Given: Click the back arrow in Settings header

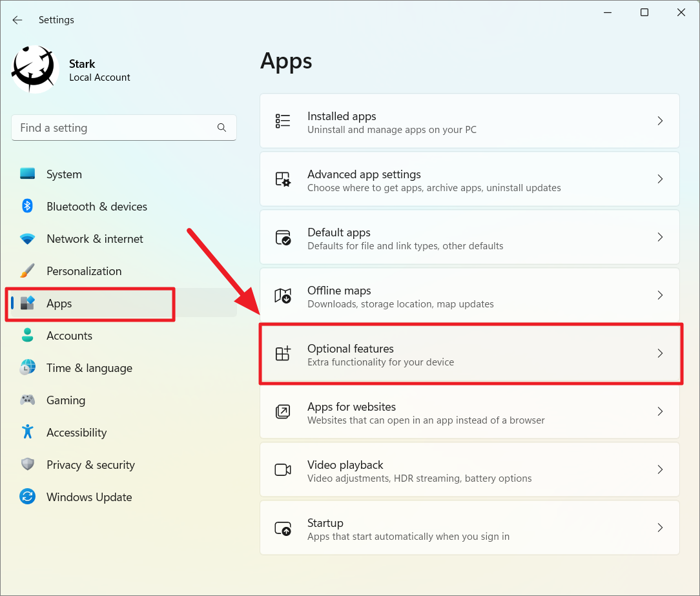Looking at the screenshot, I should point(17,20).
